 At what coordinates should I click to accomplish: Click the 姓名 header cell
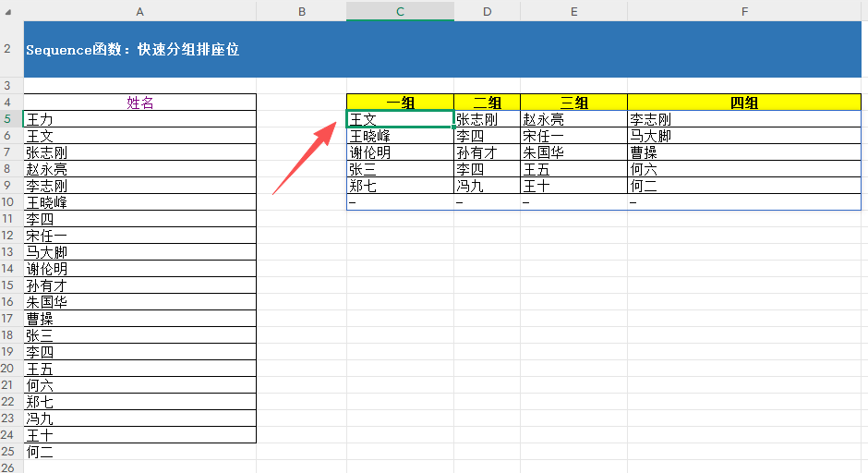point(140,103)
